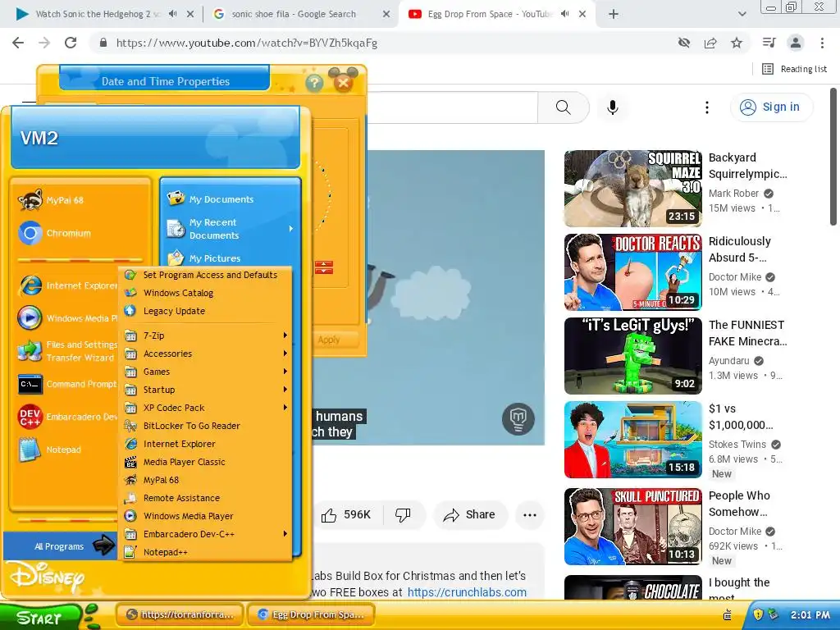Click the Start button on taskbar

40,618
